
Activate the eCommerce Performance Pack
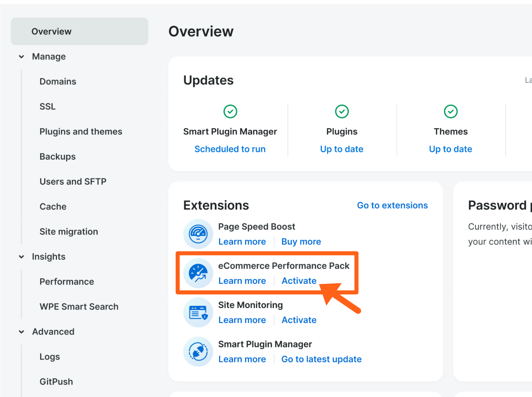(299, 281)
